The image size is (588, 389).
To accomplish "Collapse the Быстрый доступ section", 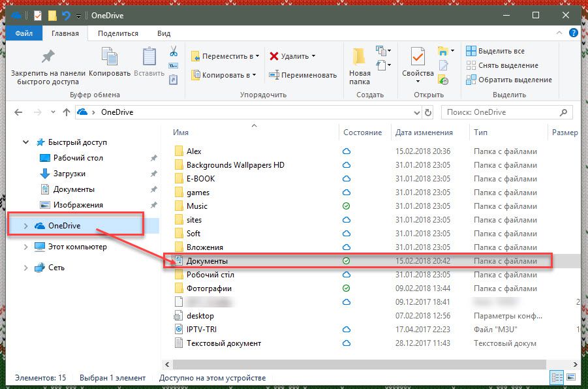I will coord(25,142).
